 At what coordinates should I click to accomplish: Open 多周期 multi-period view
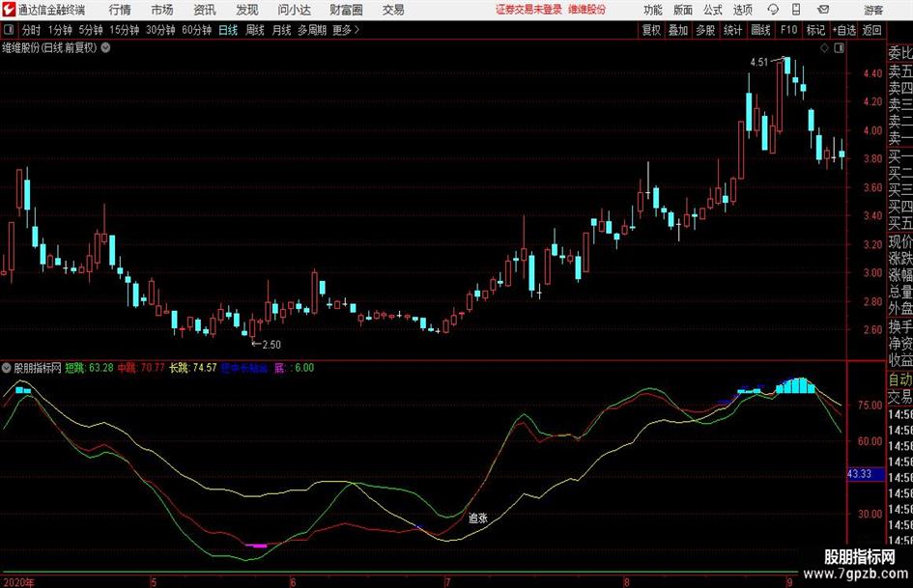coord(312,30)
